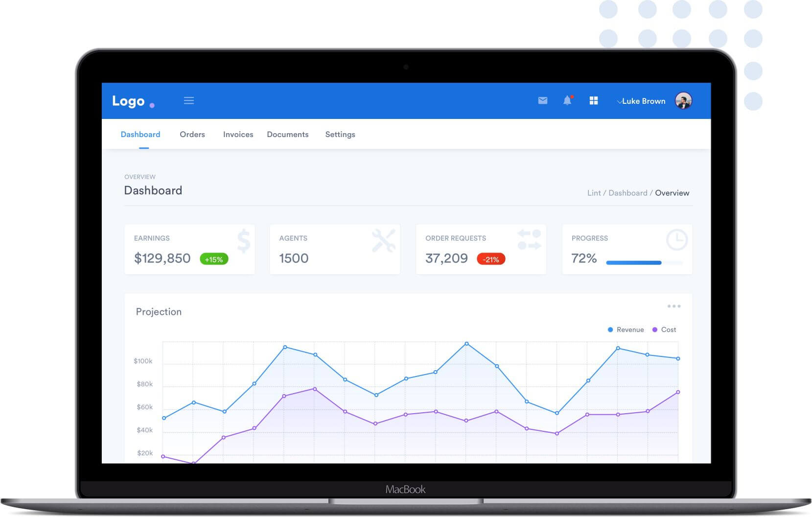
Task: Open the Settings tab
Action: click(x=340, y=134)
